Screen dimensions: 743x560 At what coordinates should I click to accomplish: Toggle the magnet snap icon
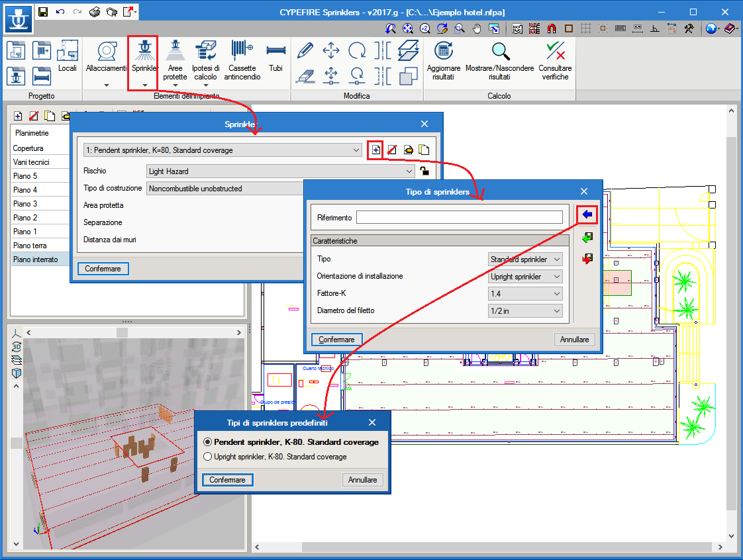[x=552, y=28]
